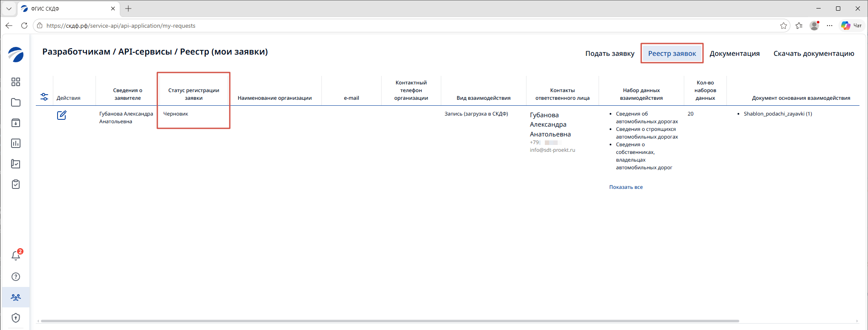
Task: Open the people group icon in sidebar
Action: coord(16,297)
